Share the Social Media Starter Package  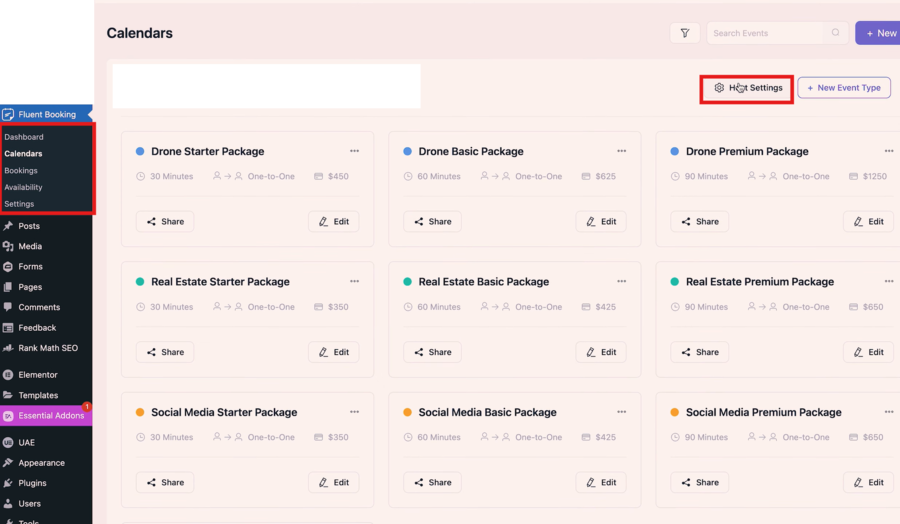coord(165,482)
